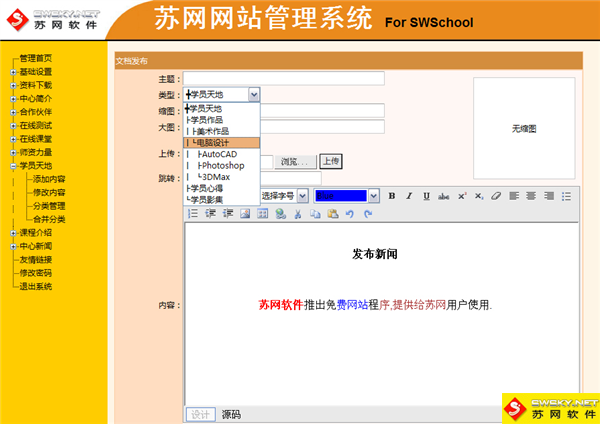The image size is (600, 424).
Task: Choose Photoshop from the category list
Action: (222, 165)
